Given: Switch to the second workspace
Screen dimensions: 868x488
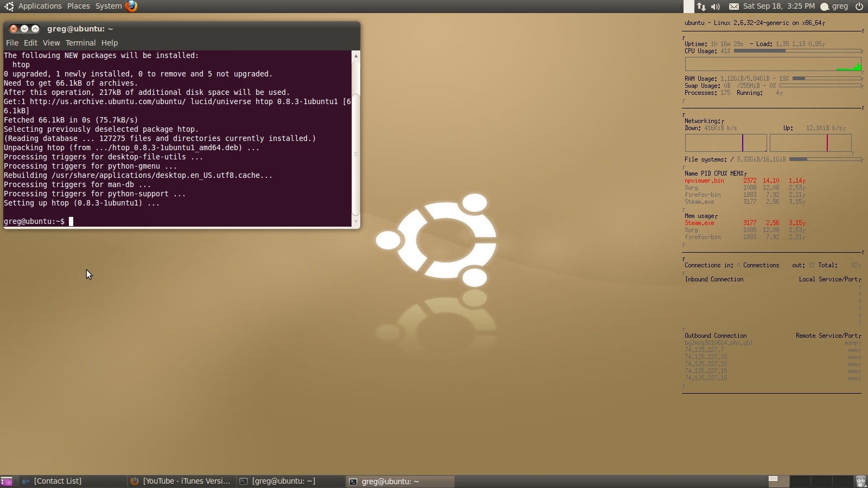Looking at the screenshot, I should [x=800, y=481].
